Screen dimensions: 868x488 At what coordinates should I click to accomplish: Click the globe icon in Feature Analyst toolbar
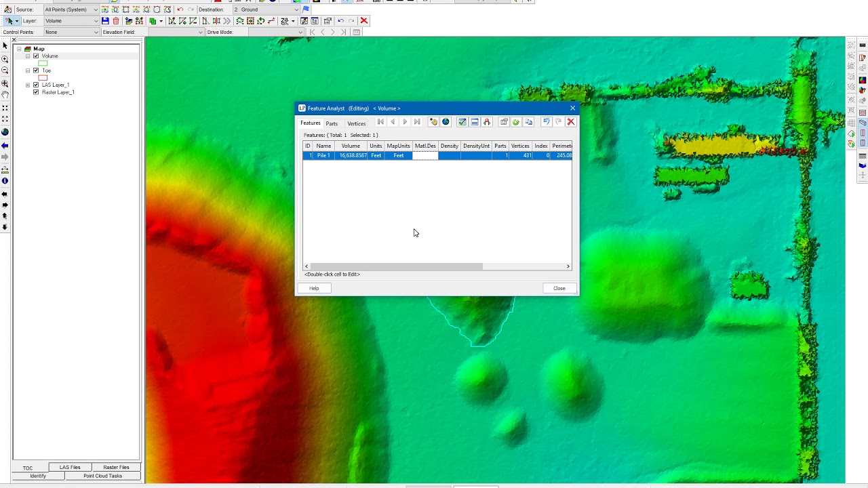click(x=446, y=122)
